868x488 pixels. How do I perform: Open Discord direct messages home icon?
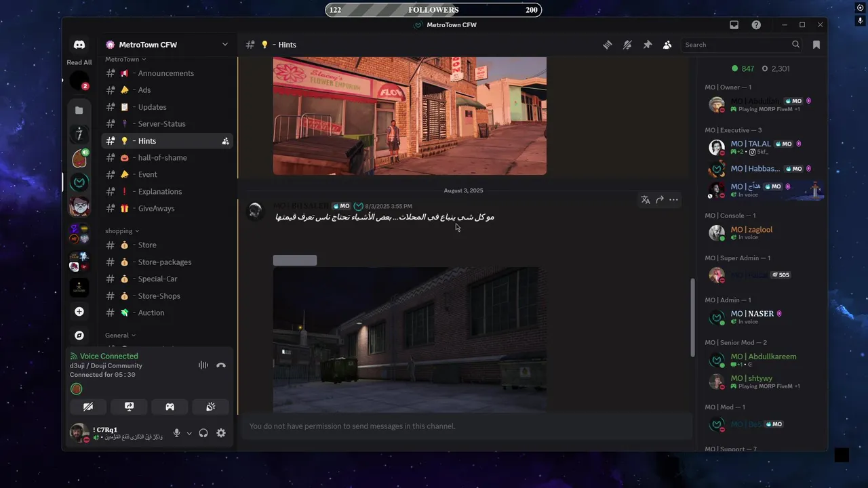point(79,45)
